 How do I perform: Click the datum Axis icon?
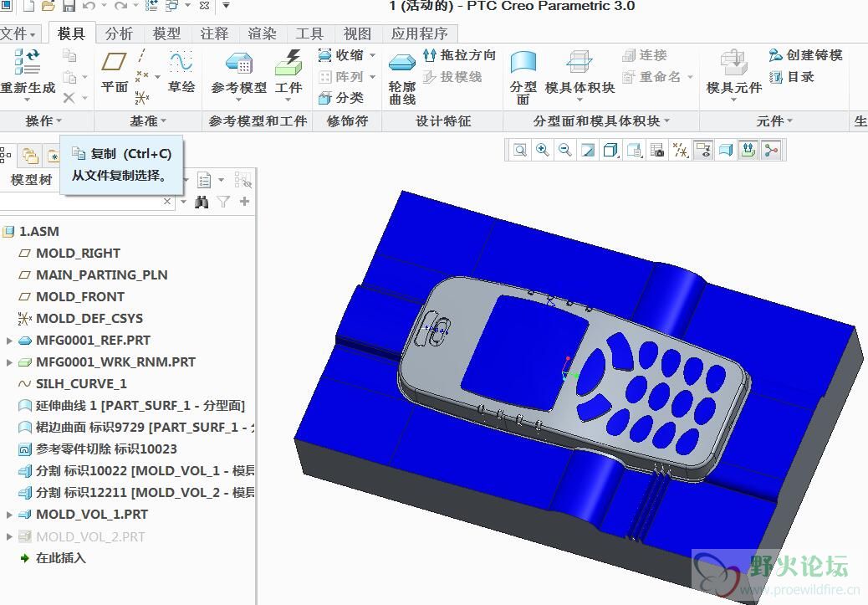(x=141, y=56)
